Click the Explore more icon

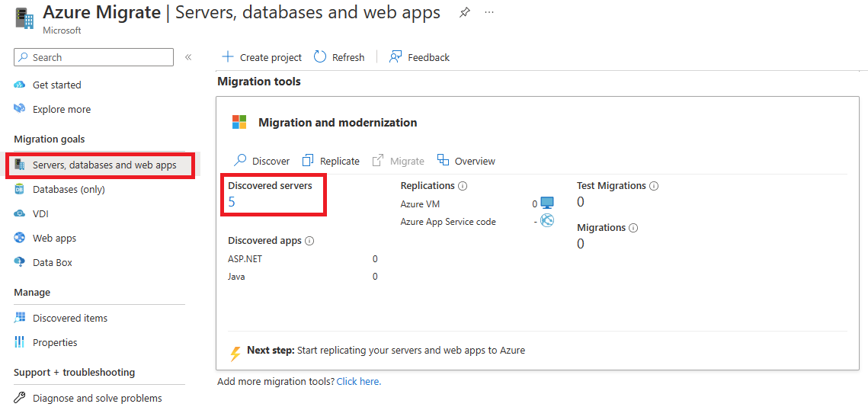coord(20,109)
